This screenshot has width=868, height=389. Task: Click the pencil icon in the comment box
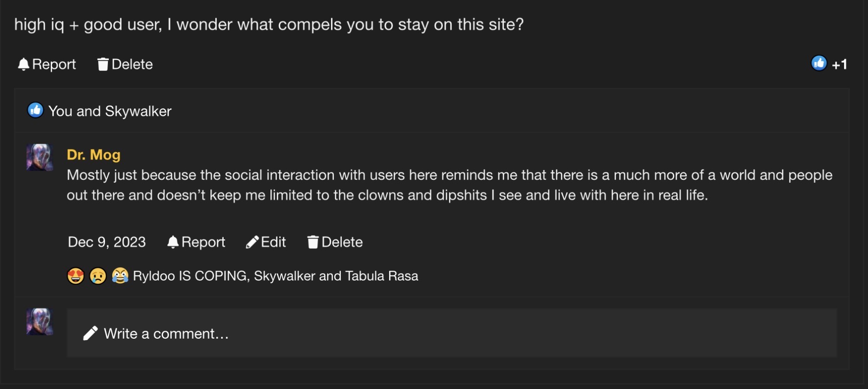(x=90, y=333)
